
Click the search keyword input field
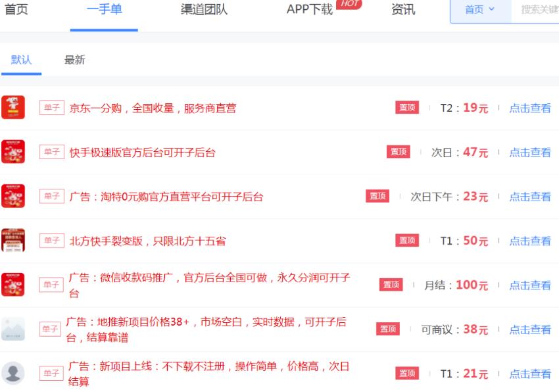click(539, 10)
